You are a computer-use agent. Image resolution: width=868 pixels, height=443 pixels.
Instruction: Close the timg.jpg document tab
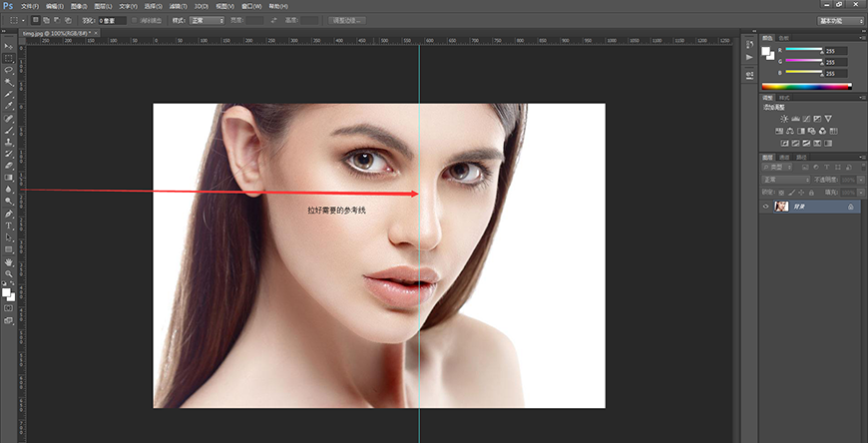(94, 33)
